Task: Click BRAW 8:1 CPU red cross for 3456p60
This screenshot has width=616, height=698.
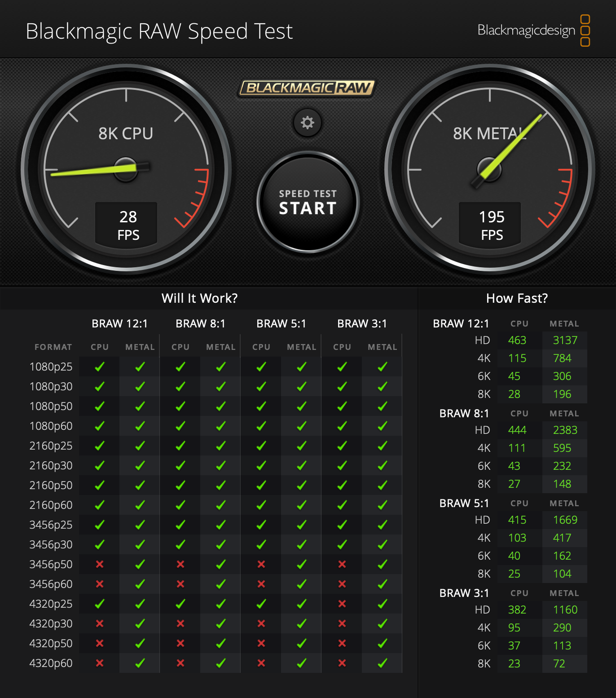Action: [x=180, y=584]
